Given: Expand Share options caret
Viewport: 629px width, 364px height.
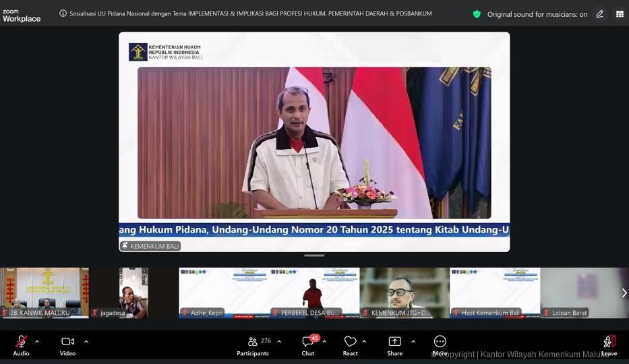Looking at the screenshot, I should point(413,342).
